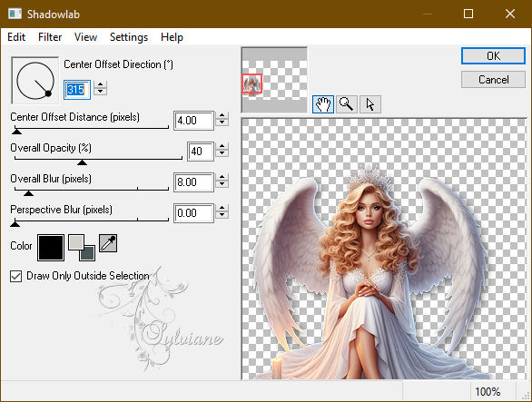532x402 pixels.
Task: Open the Edit menu
Action: point(16,37)
